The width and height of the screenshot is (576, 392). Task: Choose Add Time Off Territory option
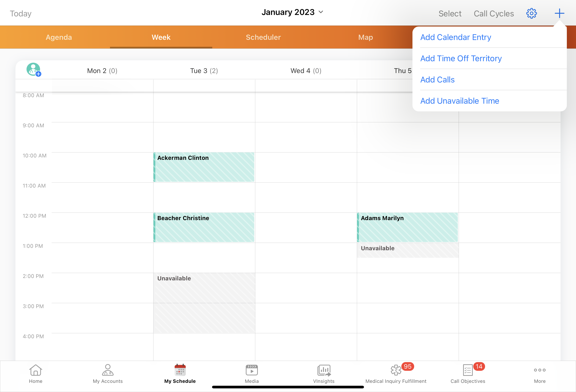pyautogui.click(x=461, y=59)
